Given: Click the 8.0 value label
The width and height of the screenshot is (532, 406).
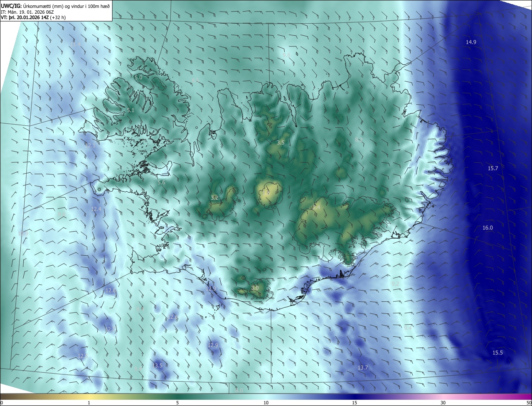Looking at the screenshot, I should tap(239, 390).
